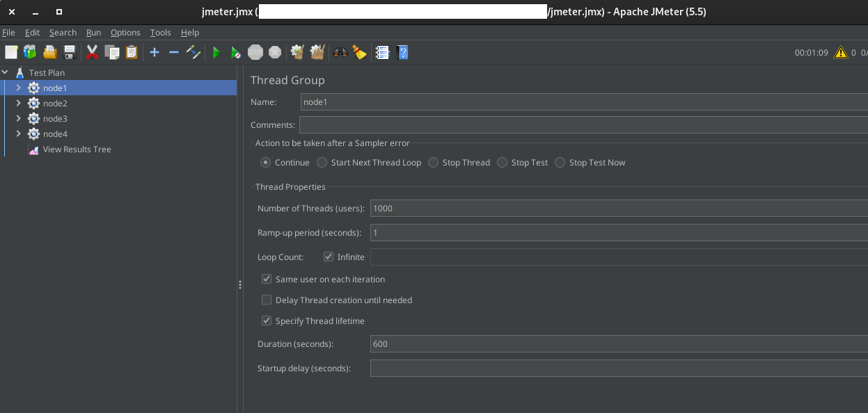
Task: Open the Help book icon
Action: (x=402, y=52)
